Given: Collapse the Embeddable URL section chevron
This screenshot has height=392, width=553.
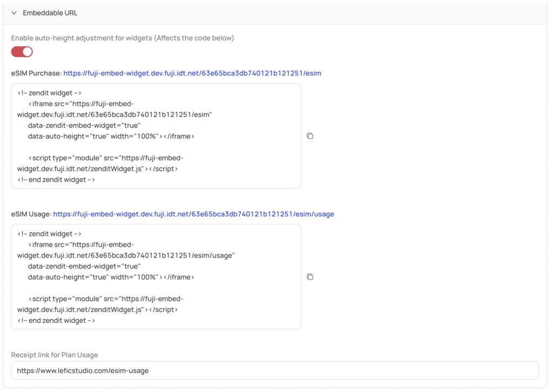Looking at the screenshot, I should pos(14,13).
